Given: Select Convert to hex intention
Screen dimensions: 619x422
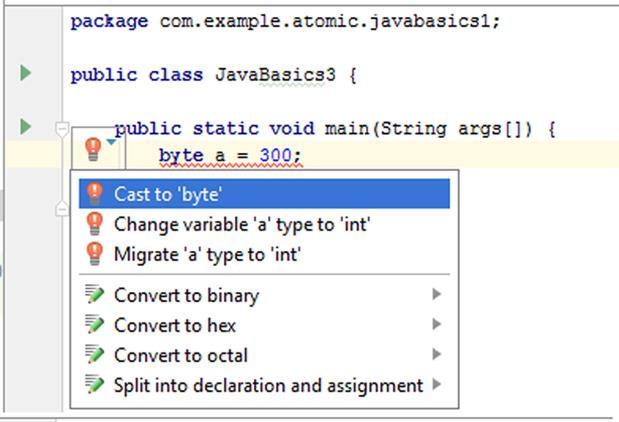Looking at the screenshot, I should (264, 325).
